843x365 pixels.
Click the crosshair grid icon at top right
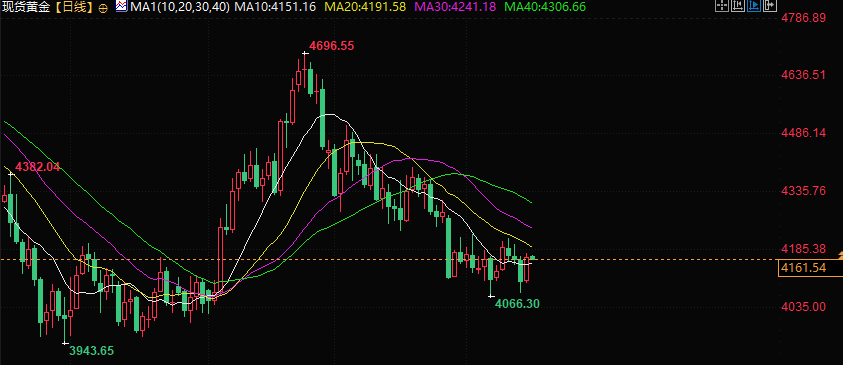pyautogui.click(x=722, y=6)
